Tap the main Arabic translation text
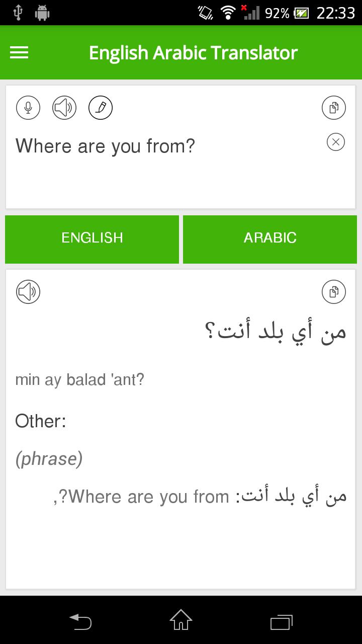This screenshot has width=362, height=644. point(276,332)
